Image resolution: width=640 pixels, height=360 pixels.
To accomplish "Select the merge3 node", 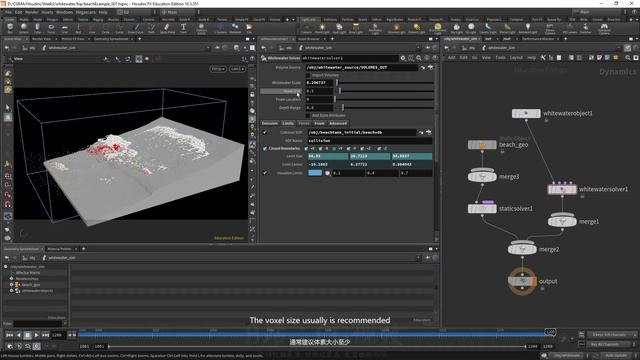I will [482, 176].
